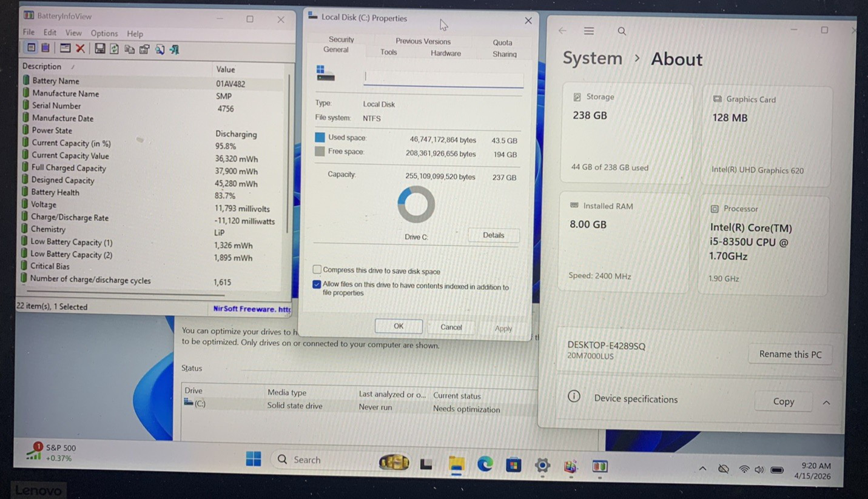Click the teal Exit door icon in BatteryInfoView

[x=175, y=50]
